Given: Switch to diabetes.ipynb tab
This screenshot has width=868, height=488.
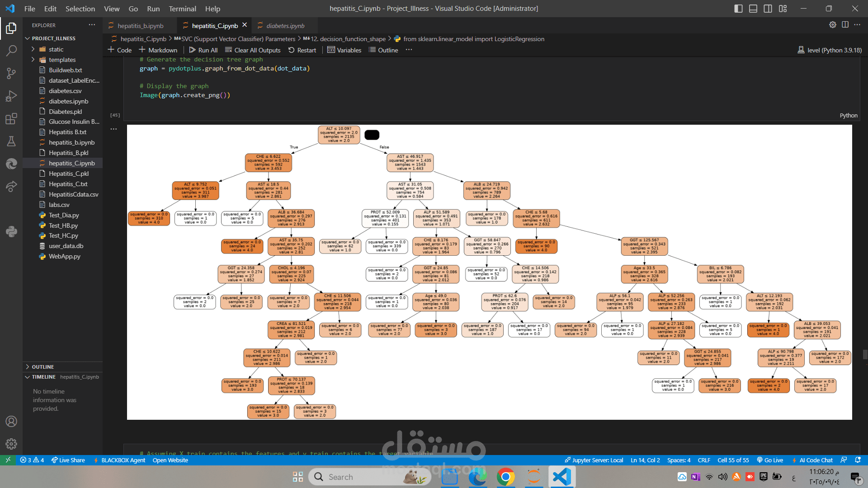Looking at the screenshot, I should coord(285,26).
